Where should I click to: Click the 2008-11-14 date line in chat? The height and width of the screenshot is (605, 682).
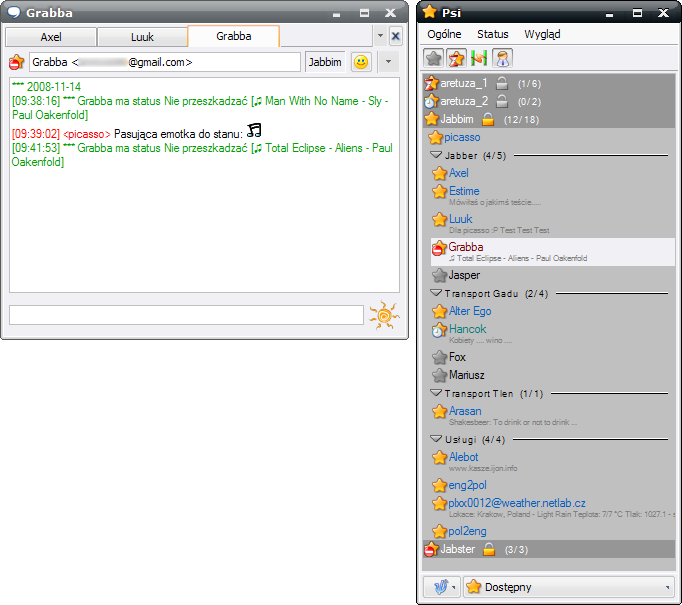point(47,87)
